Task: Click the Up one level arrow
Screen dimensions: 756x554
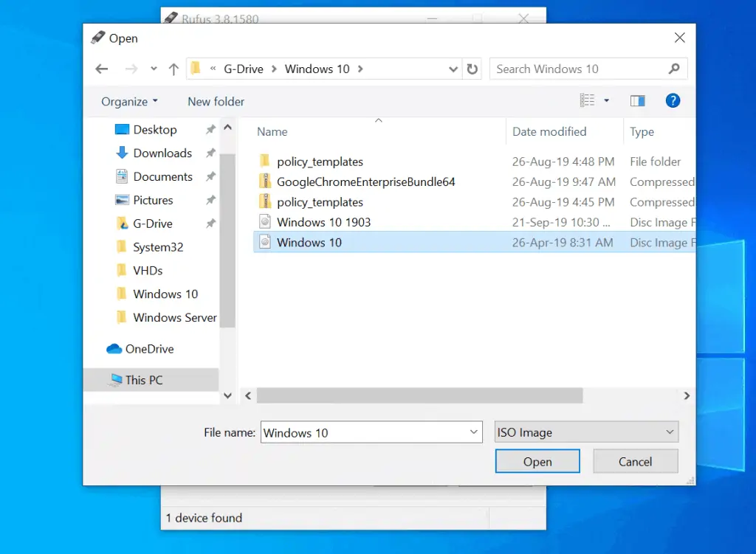Action: click(173, 69)
